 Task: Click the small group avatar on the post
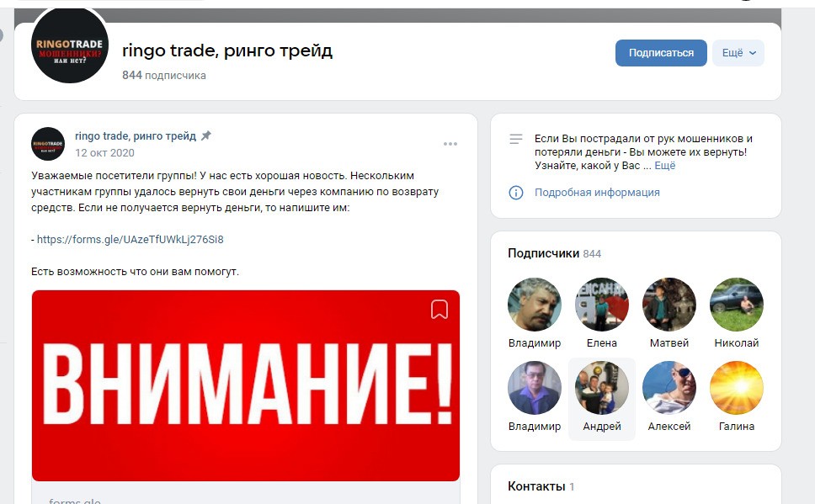pyautogui.click(x=48, y=144)
